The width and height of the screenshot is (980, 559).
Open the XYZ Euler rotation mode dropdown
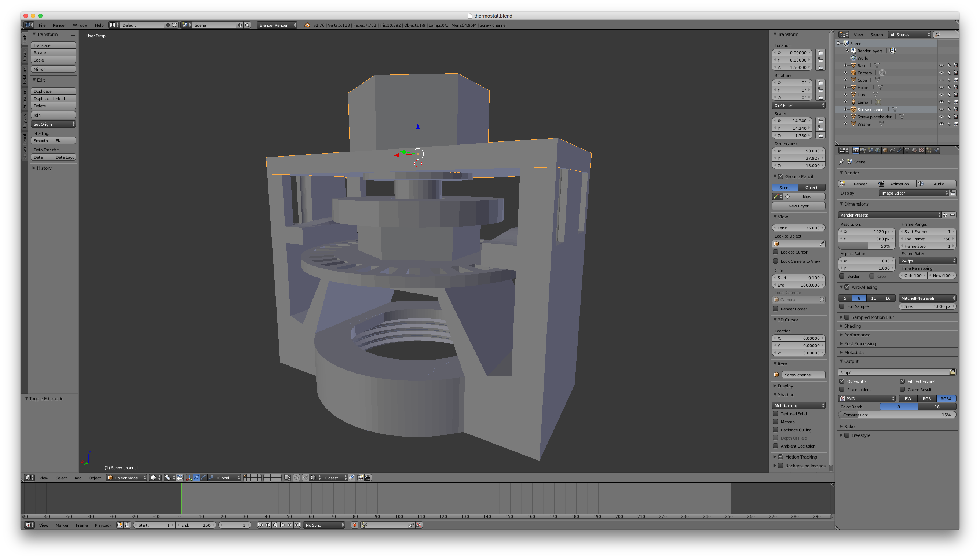coord(798,105)
